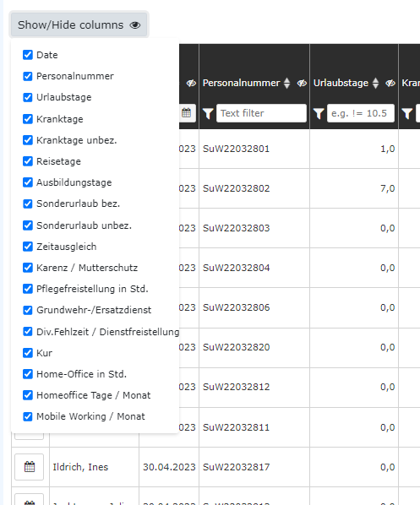Uncheck the Date column checkbox
This screenshot has width=420, height=505.
pos(28,55)
